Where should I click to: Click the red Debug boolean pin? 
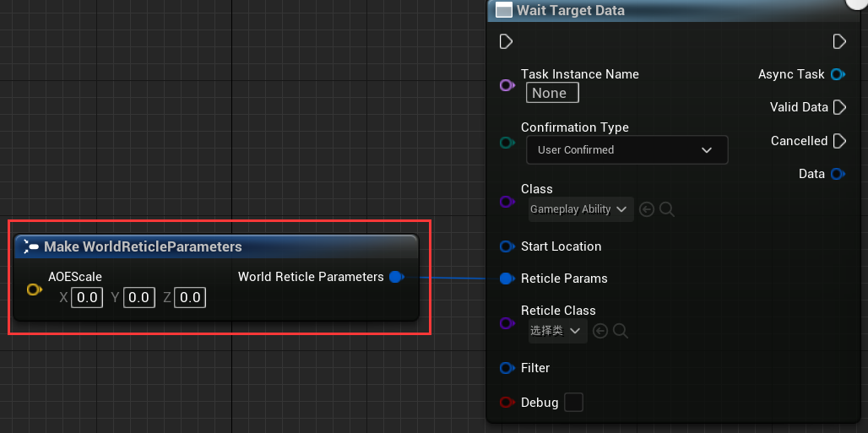pos(507,403)
